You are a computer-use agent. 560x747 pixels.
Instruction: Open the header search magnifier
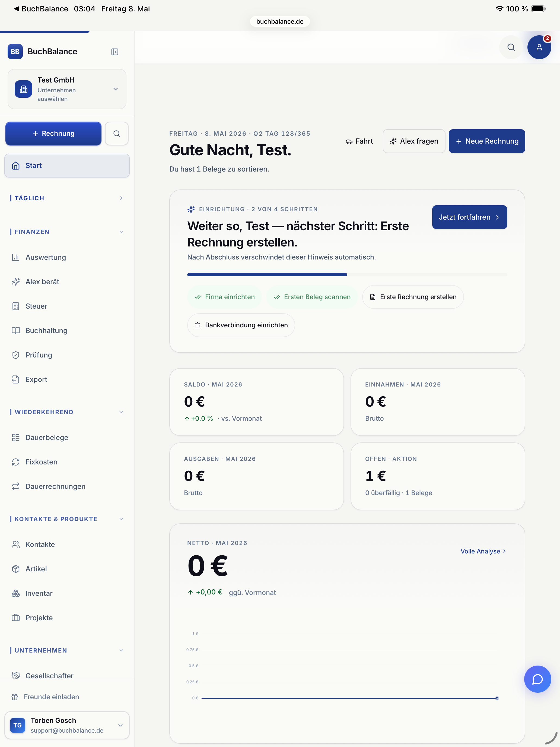click(511, 47)
